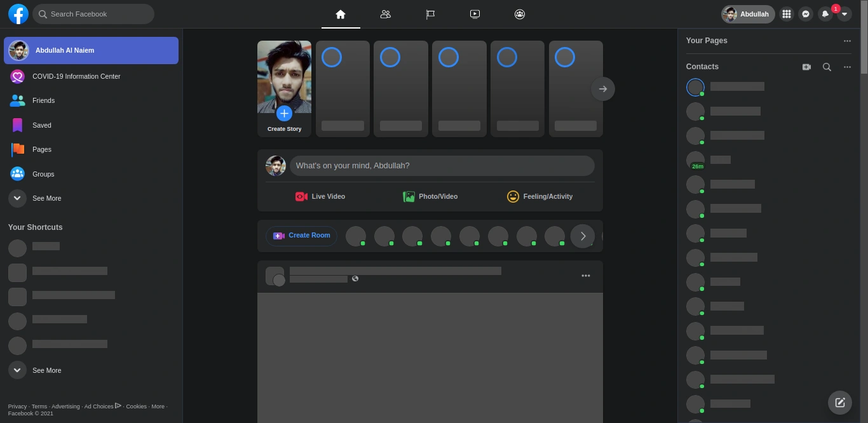Expand the More footer menu

[158, 406]
